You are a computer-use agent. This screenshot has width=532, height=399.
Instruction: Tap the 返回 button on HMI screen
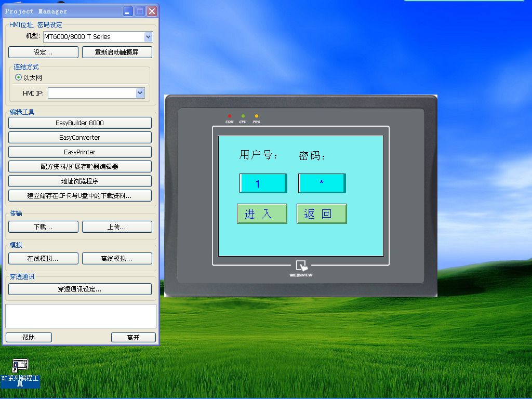(321, 214)
